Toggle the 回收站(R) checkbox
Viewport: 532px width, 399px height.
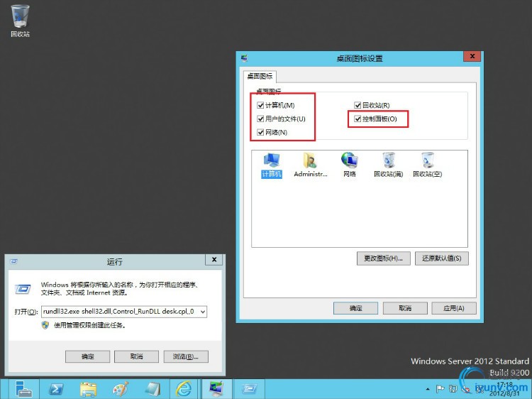point(358,105)
